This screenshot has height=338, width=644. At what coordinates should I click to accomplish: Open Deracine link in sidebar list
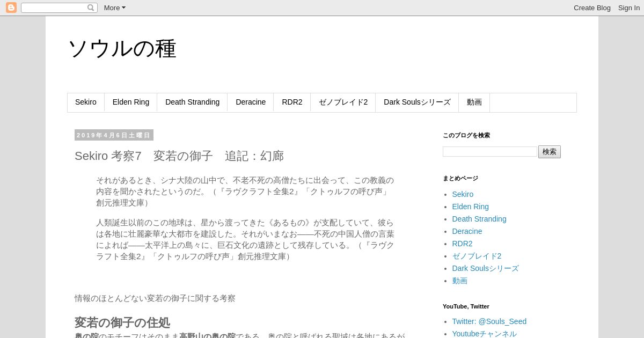pyautogui.click(x=467, y=231)
